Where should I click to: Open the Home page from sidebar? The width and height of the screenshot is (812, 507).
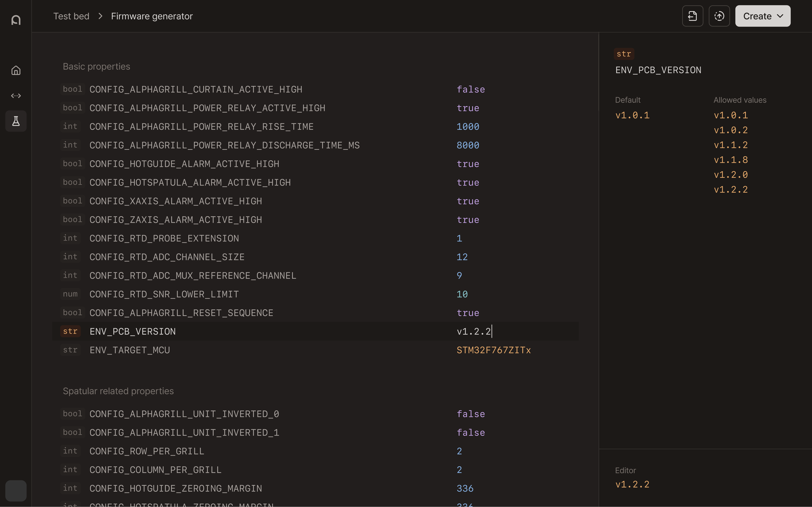[16, 70]
